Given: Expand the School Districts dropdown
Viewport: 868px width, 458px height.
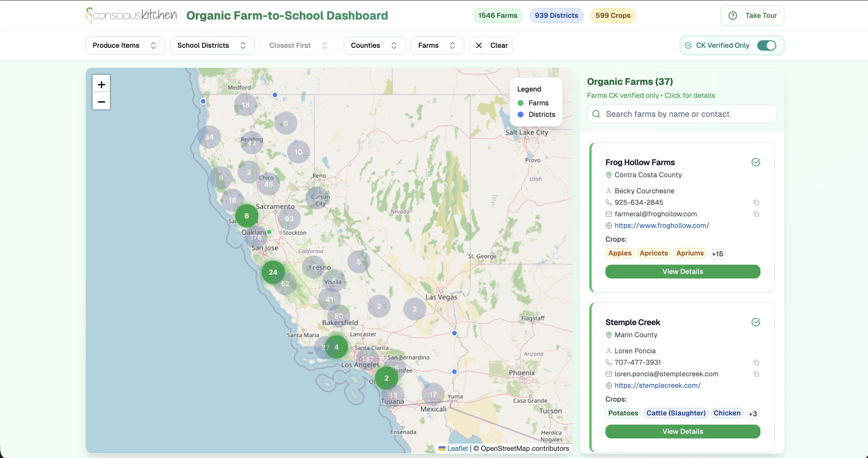Looking at the screenshot, I should (x=212, y=45).
